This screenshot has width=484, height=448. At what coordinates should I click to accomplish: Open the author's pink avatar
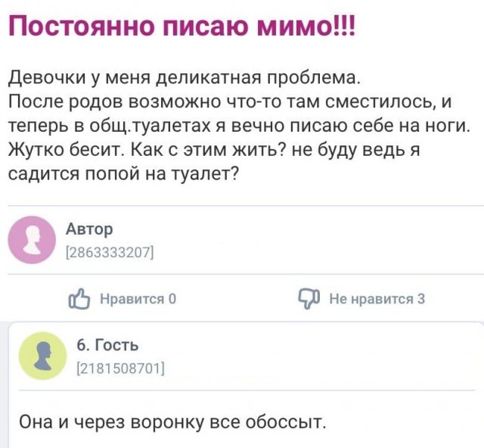coord(32,239)
